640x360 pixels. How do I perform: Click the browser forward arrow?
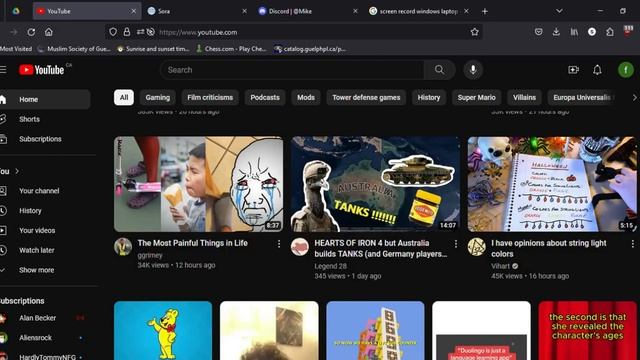(13, 32)
